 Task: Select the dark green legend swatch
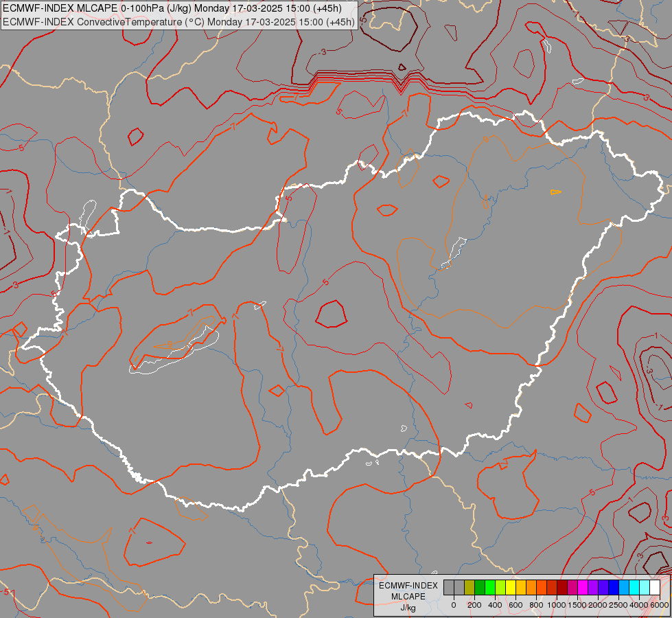pyautogui.click(x=480, y=588)
